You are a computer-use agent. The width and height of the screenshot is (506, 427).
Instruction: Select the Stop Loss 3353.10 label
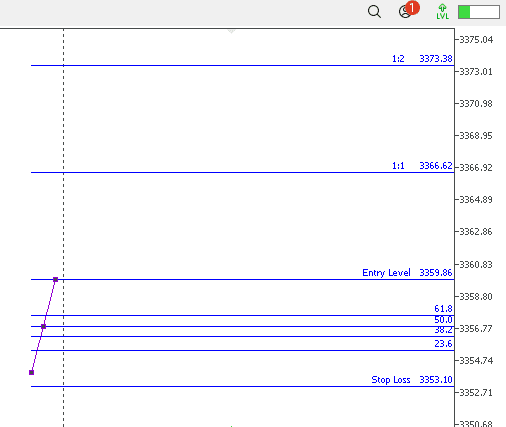(x=412, y=380)
